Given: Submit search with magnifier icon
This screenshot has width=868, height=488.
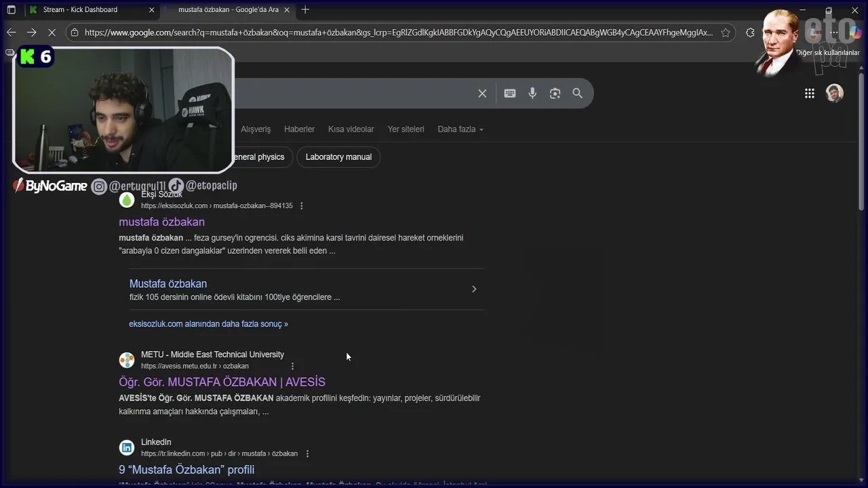Looking at the screenshot, I should 577,94.
